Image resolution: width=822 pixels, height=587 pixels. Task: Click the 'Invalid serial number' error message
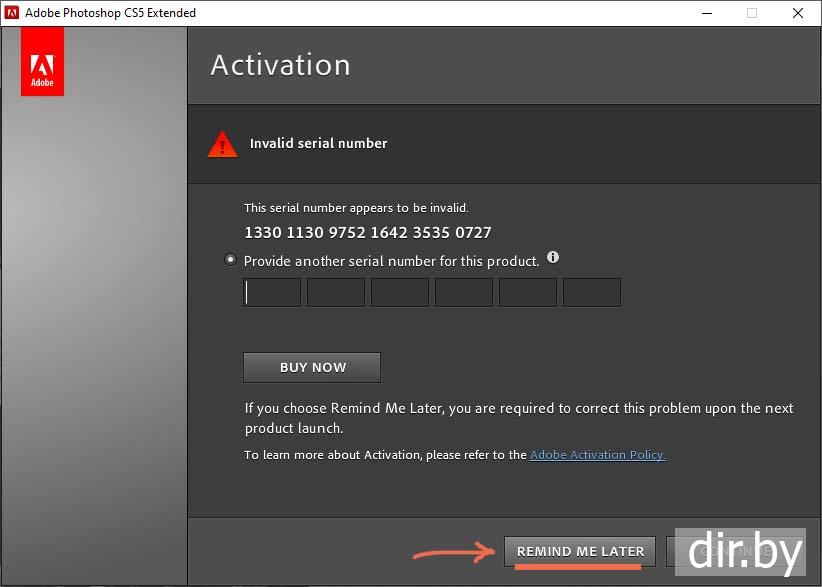pos(318,144)
